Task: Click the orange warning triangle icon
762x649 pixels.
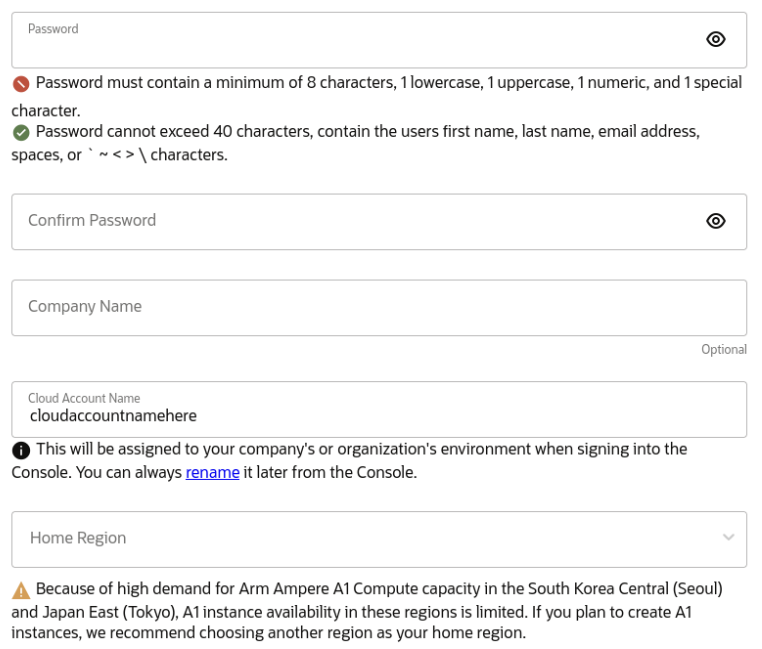Action: 21,590
